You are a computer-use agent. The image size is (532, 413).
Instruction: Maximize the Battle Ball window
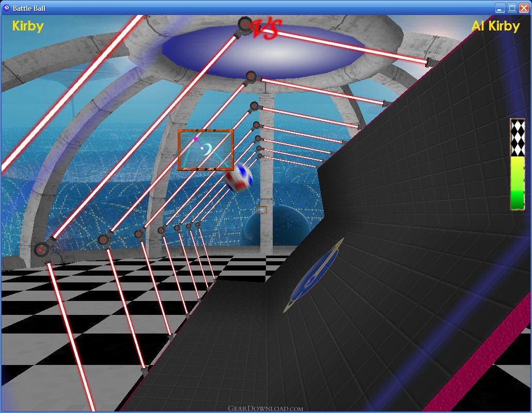coord(512,8)
